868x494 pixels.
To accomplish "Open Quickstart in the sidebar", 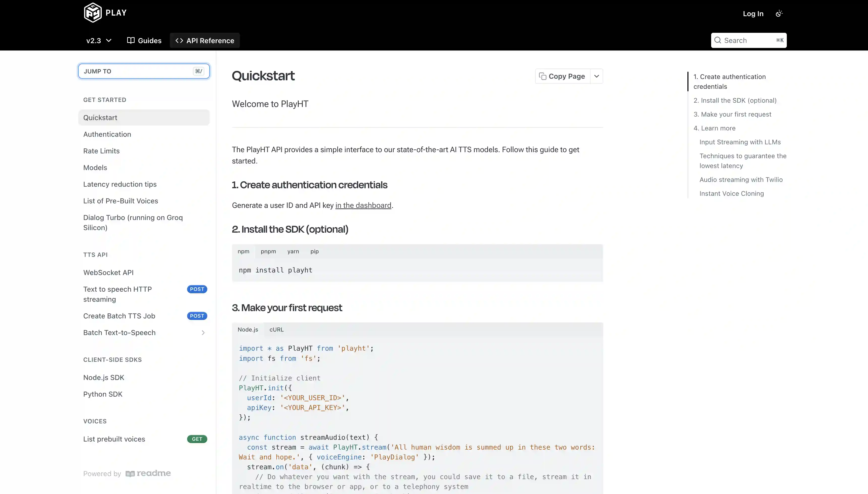I will coord(144,117).
